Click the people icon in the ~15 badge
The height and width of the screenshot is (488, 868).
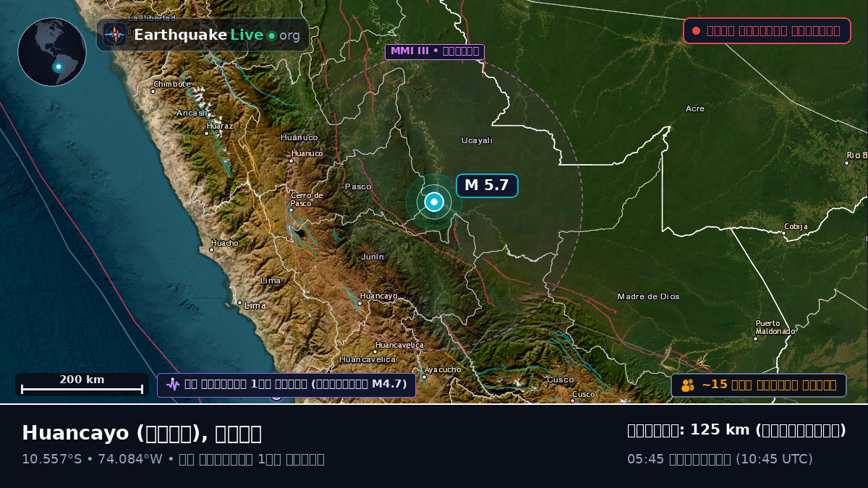click(x=687, y=385)
